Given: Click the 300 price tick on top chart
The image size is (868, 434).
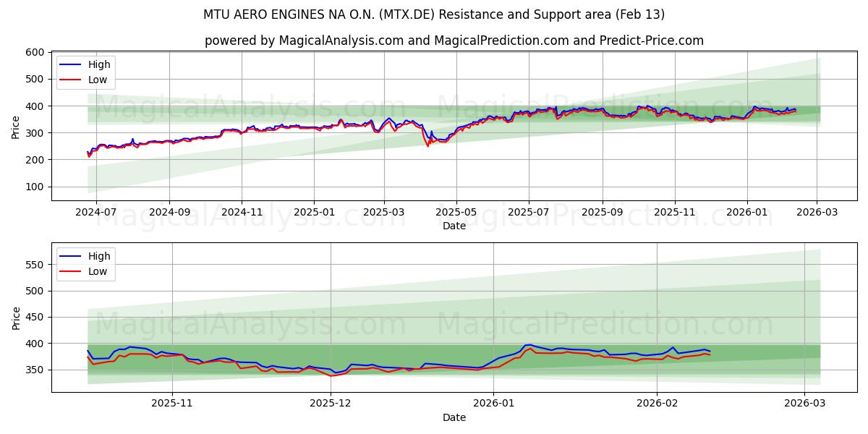Looking at the screenshot, I should pyautogui.click(x=36, y=133).
